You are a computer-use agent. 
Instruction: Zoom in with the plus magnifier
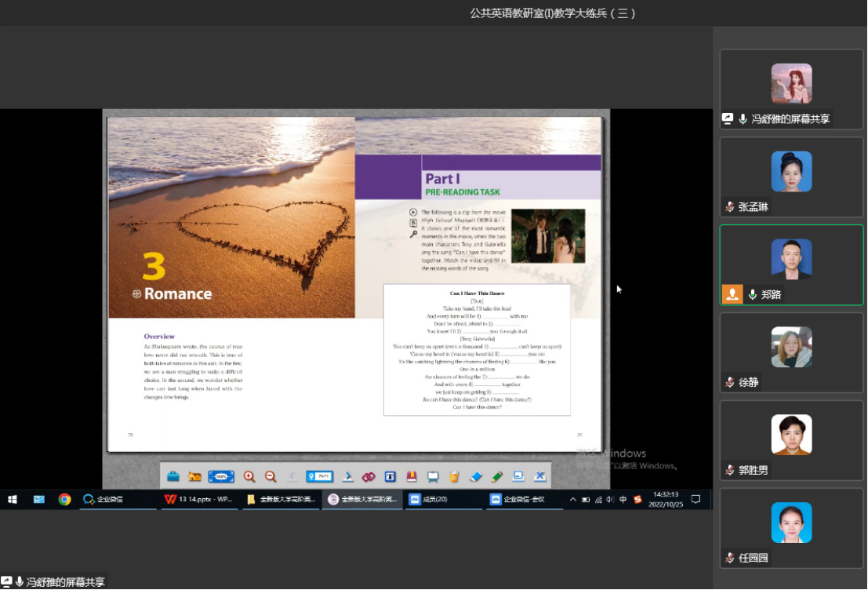click(x=249, y=476)
